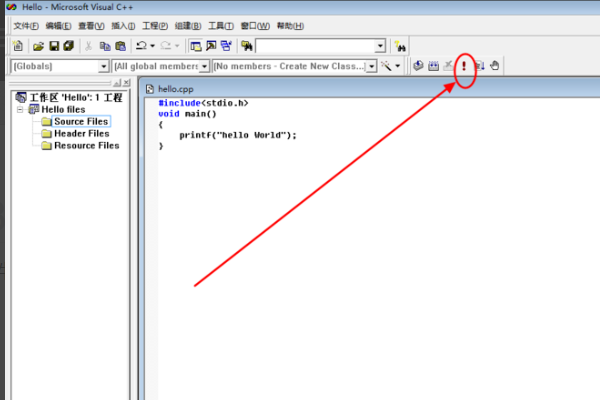Click the red exclamation Execute Program icon

(464, 66)
